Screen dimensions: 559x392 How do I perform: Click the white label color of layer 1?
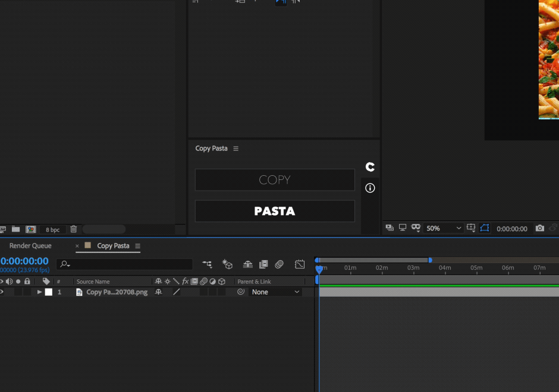(x=49, y=292)
